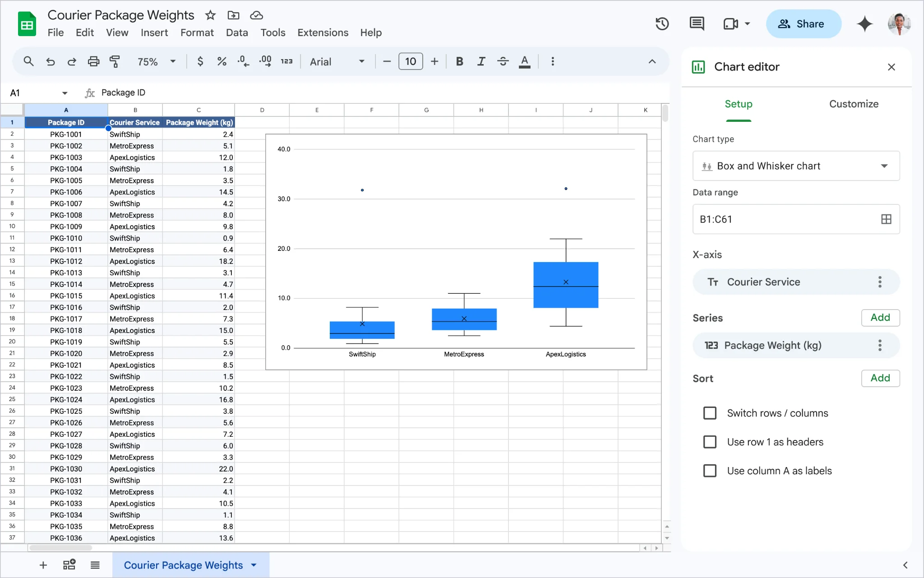This screenshot has height=578, width=924.
Task: Toggle bold formatting
Action: pos(459,61)
